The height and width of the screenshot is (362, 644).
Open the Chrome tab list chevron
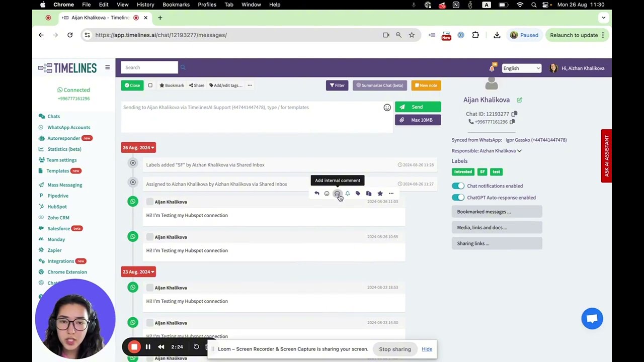(603, 18)
